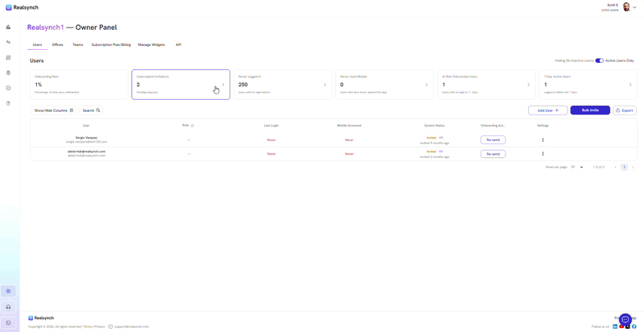Screen dimensions: 644x332
Task: Open 7 Day Active Users card chevron
Action: [630, 85]
